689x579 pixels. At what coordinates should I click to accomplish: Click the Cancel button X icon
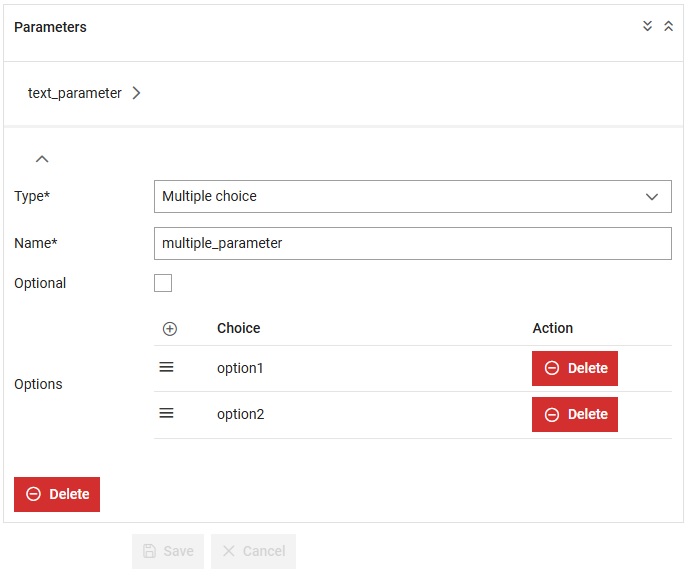(x=229, y=551)
